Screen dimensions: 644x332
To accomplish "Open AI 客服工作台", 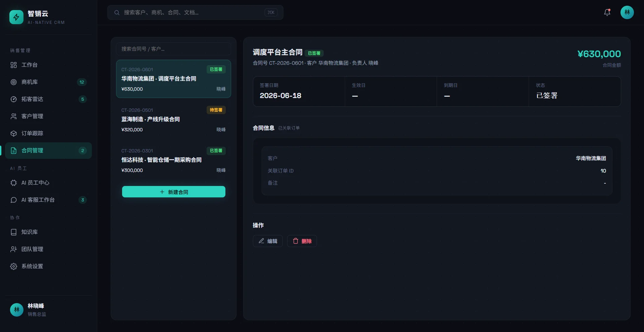I will click(x=48, y=200).
